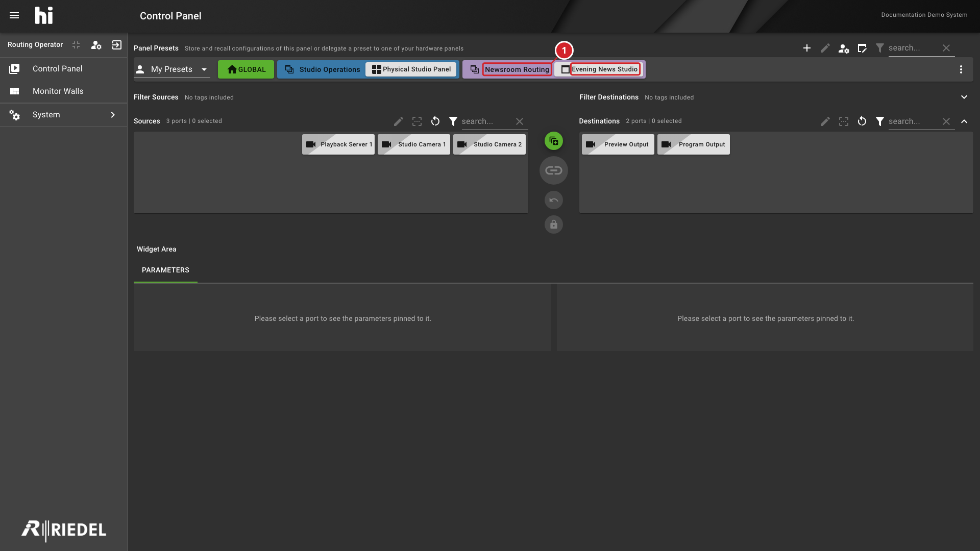Log out using the exit icon
The height and width of the screenshot is (551, 980).
tap(117, 45)
